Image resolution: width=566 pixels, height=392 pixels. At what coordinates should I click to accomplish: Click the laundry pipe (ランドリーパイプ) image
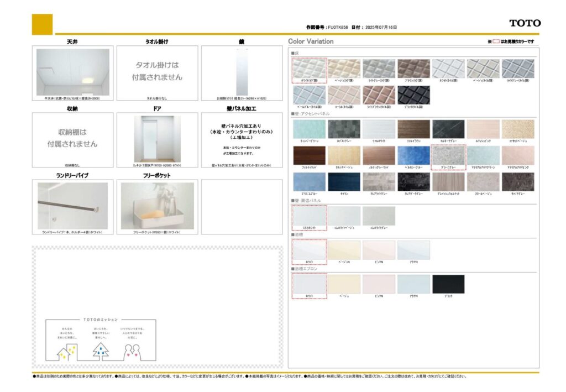72,205
